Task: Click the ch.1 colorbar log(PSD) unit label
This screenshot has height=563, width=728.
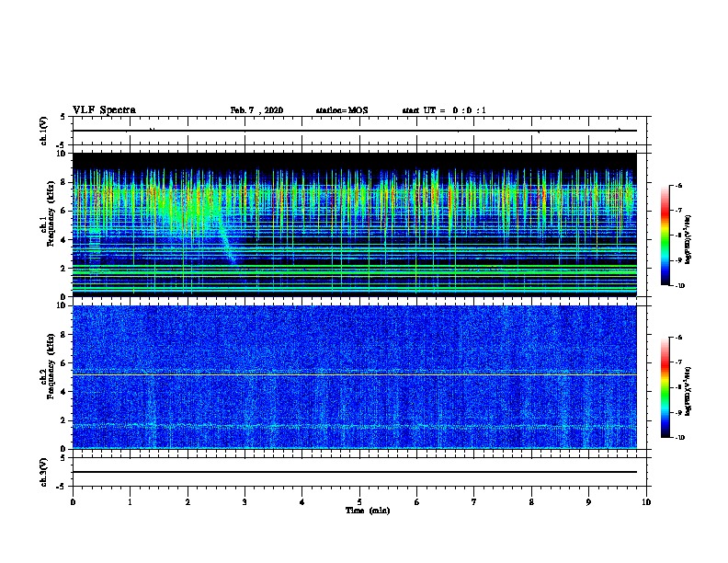Action: [688, 240]
